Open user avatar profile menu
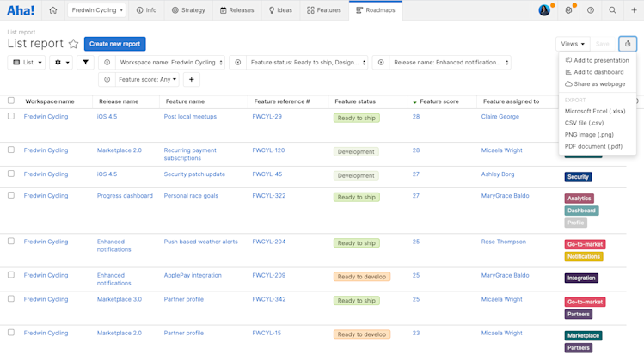The width and height of the screenshot is (644, 355). click(x=544, y=10)
